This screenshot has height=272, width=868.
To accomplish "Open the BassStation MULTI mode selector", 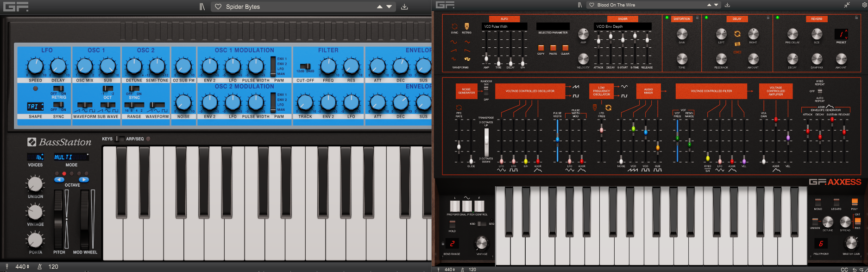I will 71,157.
